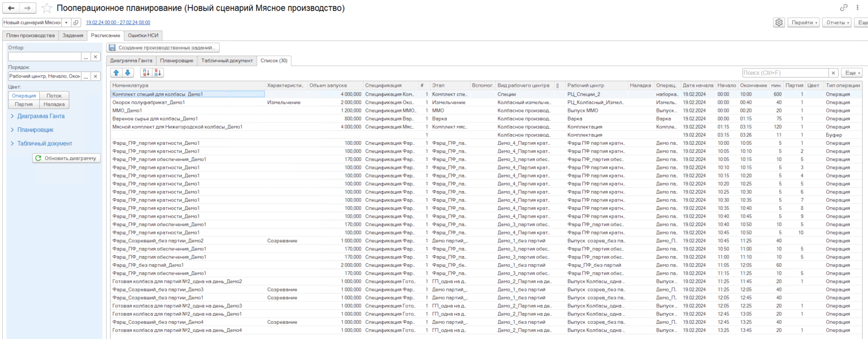Sort the list in ascending order
The image size is (868, 339).
(146, 73)
